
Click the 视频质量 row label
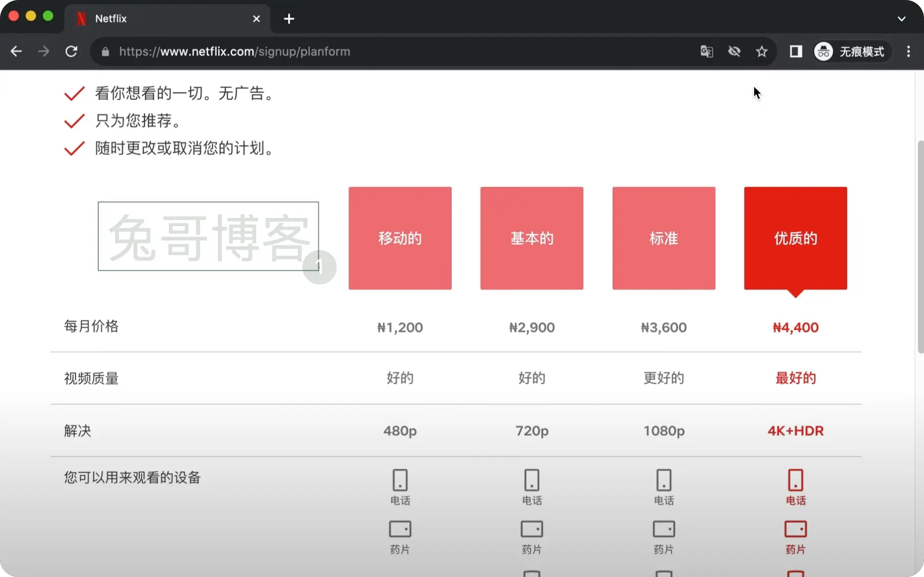91,379
